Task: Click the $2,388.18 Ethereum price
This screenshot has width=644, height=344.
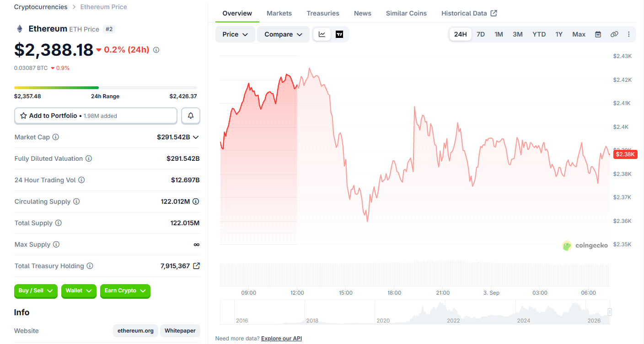Action: pos(54,50)
